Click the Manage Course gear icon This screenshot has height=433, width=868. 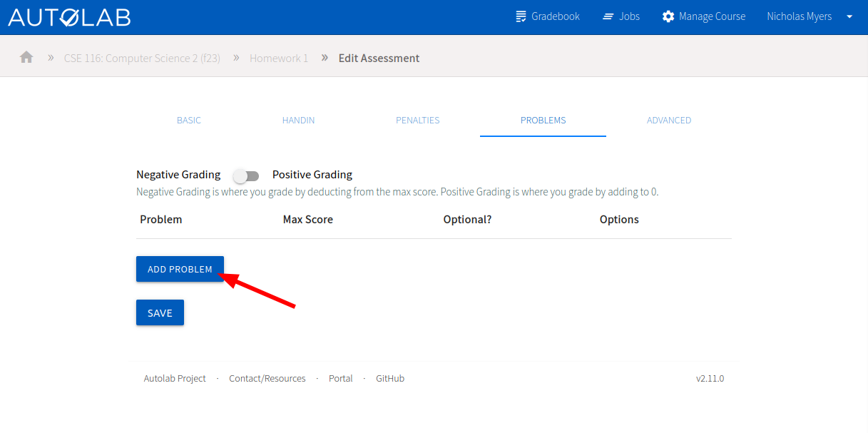(x=668, y=16)
